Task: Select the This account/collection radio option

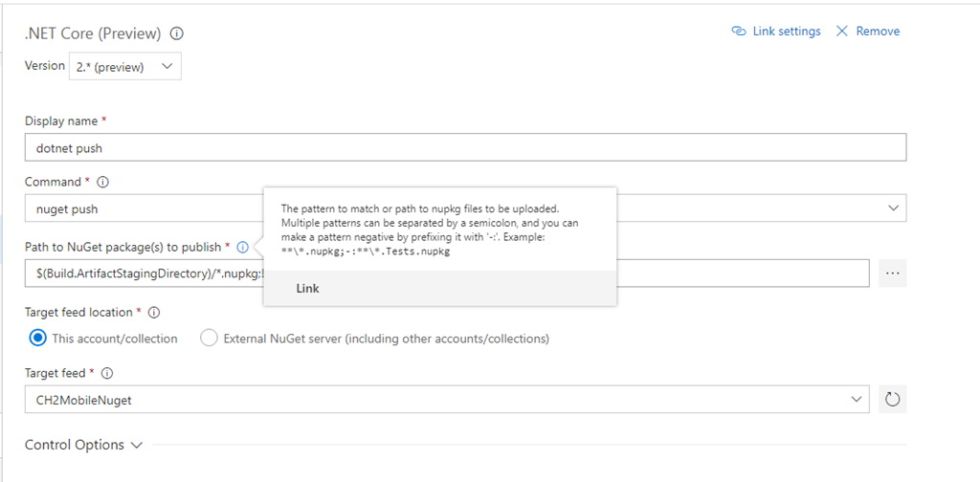Action: (x=38, y=339)
